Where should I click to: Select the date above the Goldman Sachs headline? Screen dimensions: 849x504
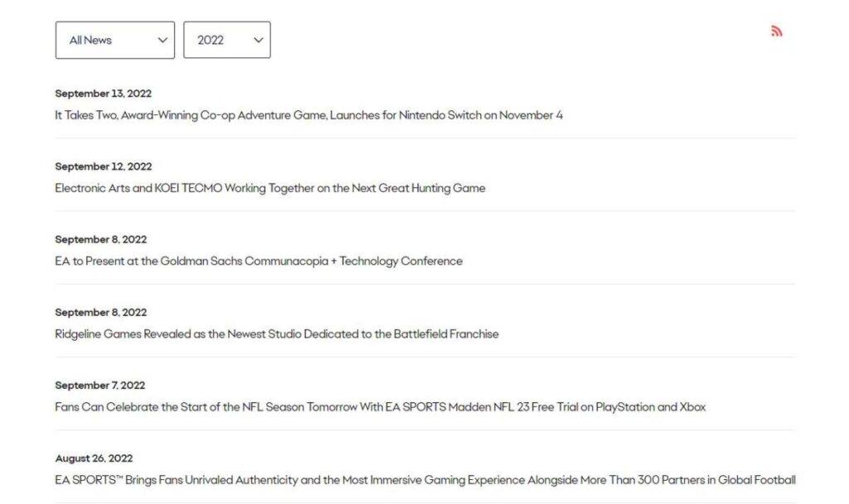pyautogui.click(x=100, y=240)
